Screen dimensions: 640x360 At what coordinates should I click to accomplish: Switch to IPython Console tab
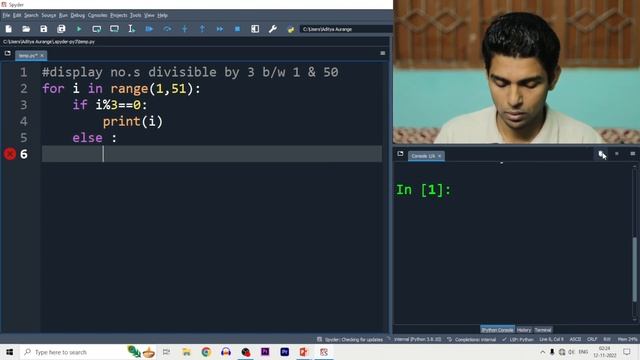click(x=497, y=330)
